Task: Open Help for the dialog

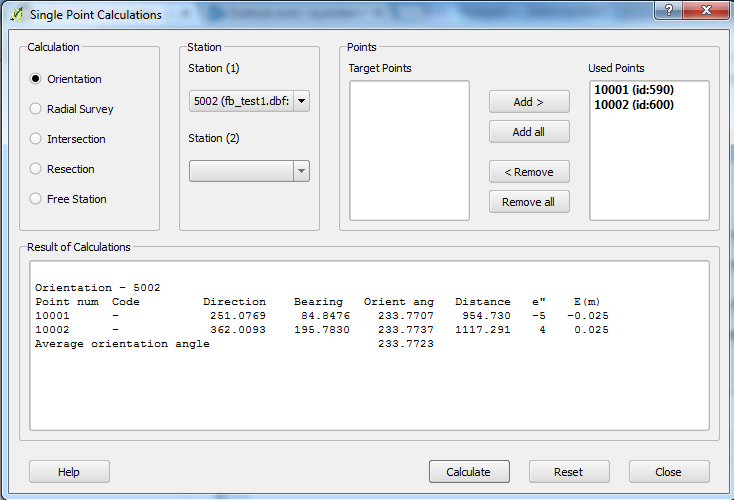Action: click(x=69, y=472)
